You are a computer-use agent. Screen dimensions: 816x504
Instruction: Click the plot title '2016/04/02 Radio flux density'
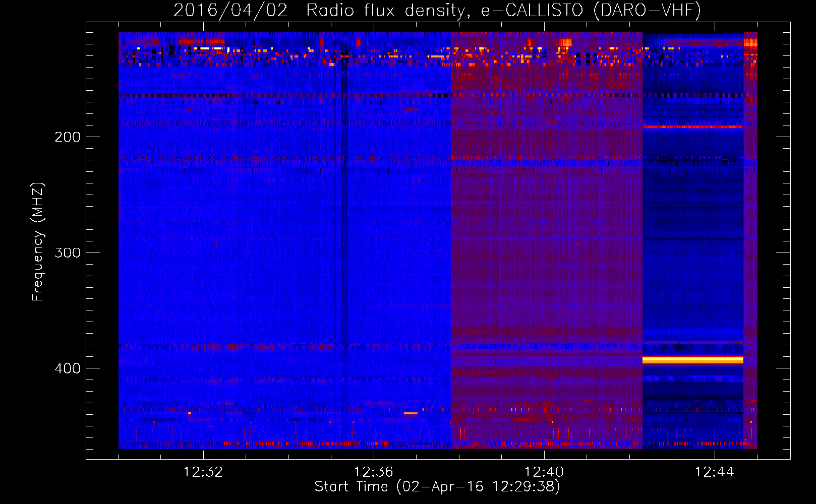[319, 10]
